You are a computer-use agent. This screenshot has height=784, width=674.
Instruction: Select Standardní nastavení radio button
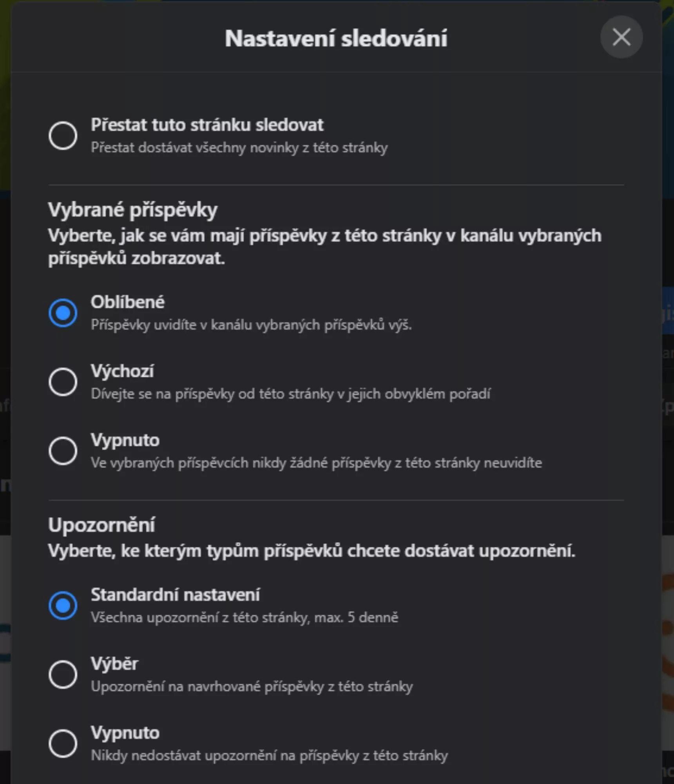click(x=63, y=606)
